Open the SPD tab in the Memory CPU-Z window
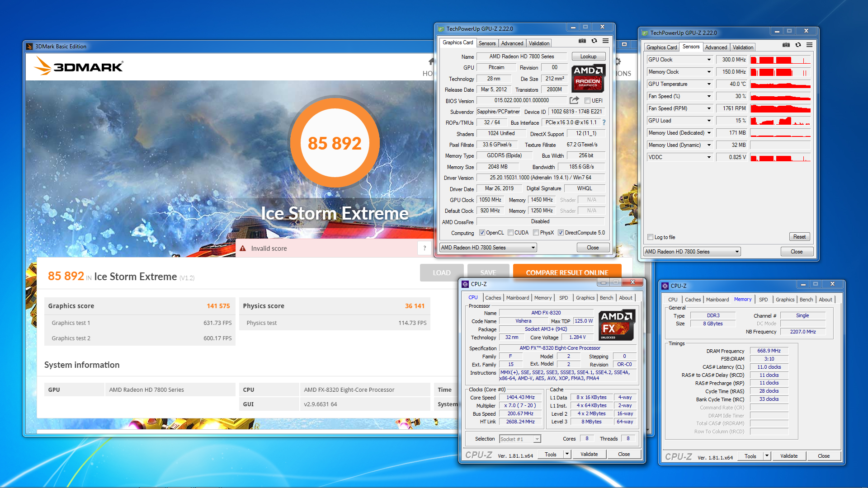The image size is (868, 488). [x=763, y=300]
